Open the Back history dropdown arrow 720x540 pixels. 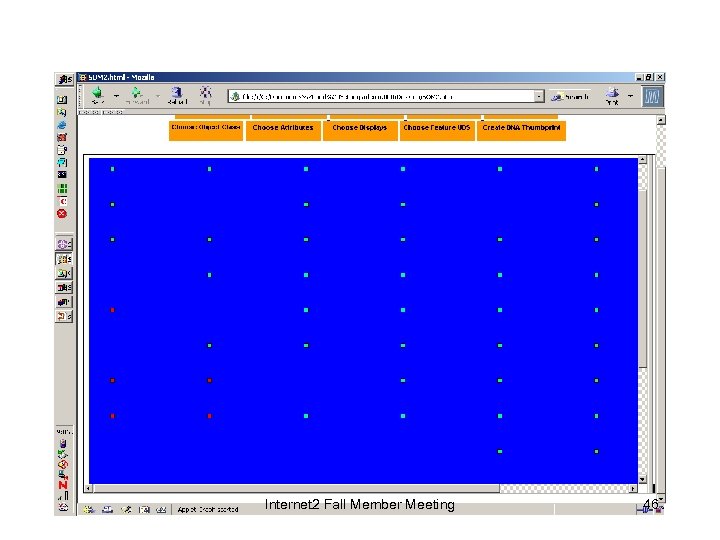point(117,96)
